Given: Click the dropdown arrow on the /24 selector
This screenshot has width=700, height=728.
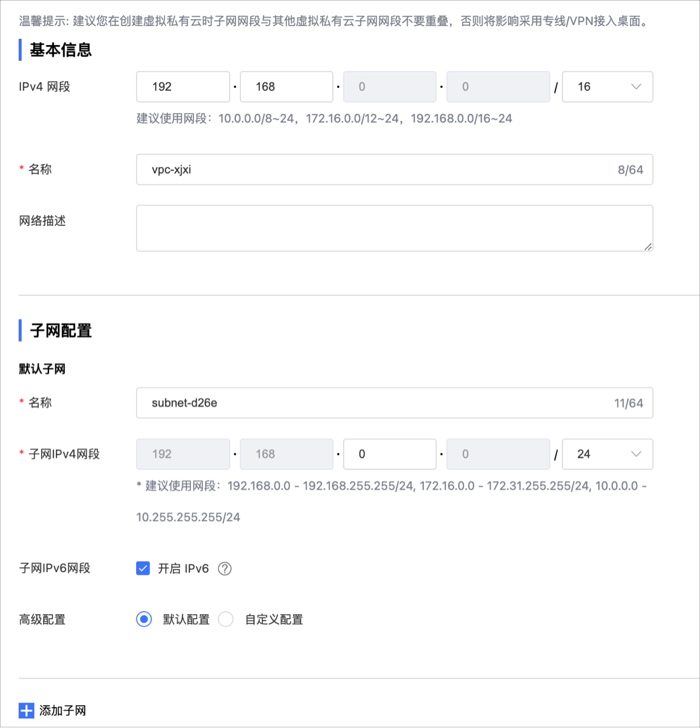Looking at the screenshot, I should point(636,454).
